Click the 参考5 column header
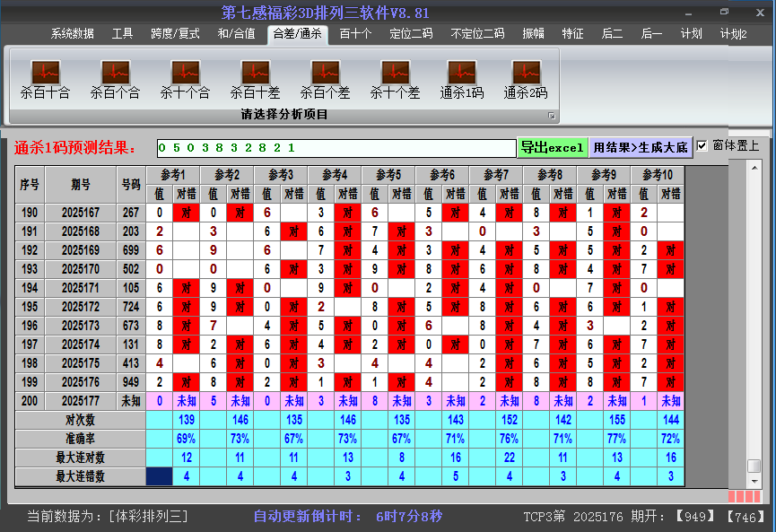 pos(388,175)
